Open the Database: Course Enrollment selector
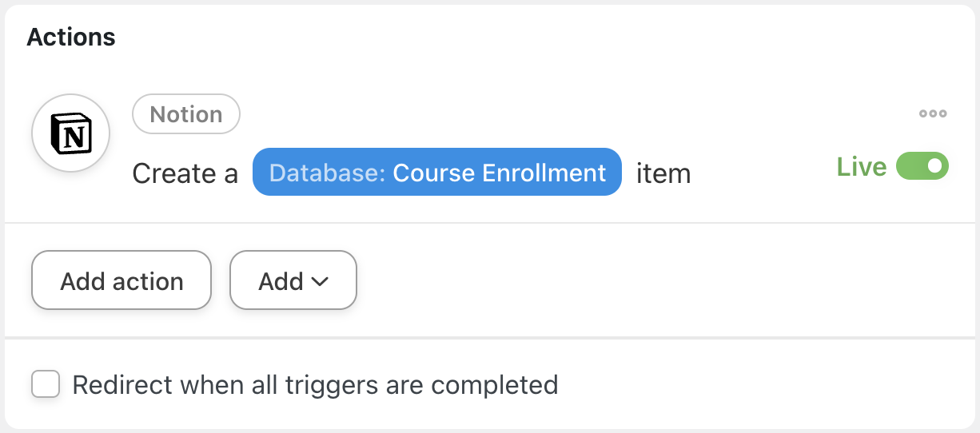 [437, 173]
